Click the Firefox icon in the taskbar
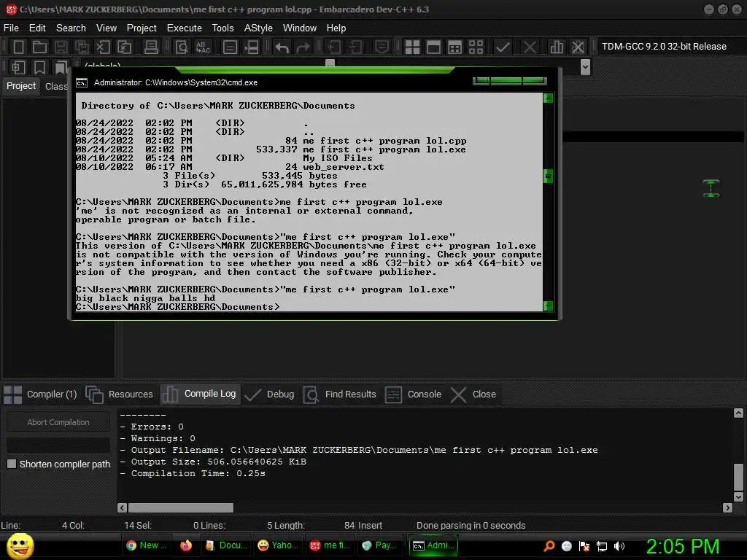This screenshot has width=747, height=560. [x=186, y=545]
